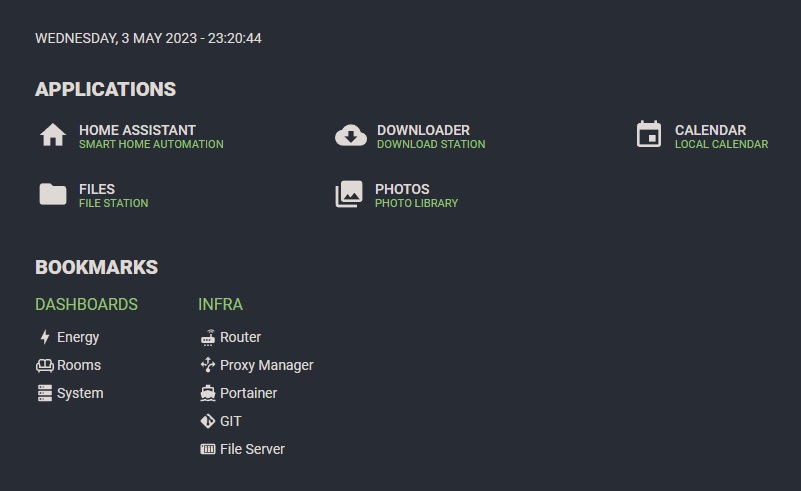Open the Files application title
Viewport: 801px width, 491px height.
[97, 189]
